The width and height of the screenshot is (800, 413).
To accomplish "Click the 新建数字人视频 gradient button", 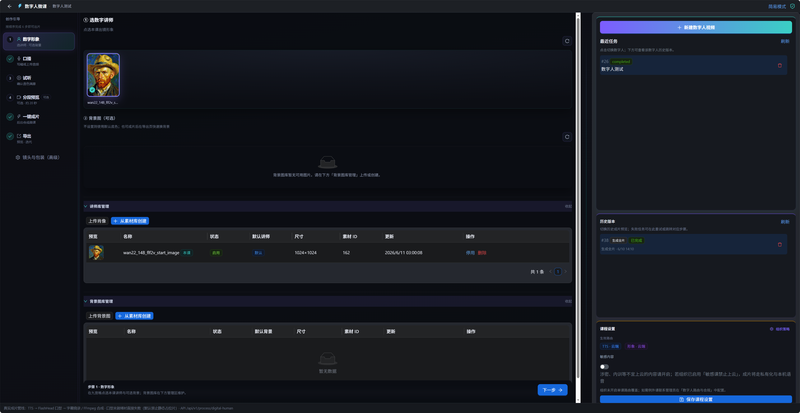I will 696,27.
